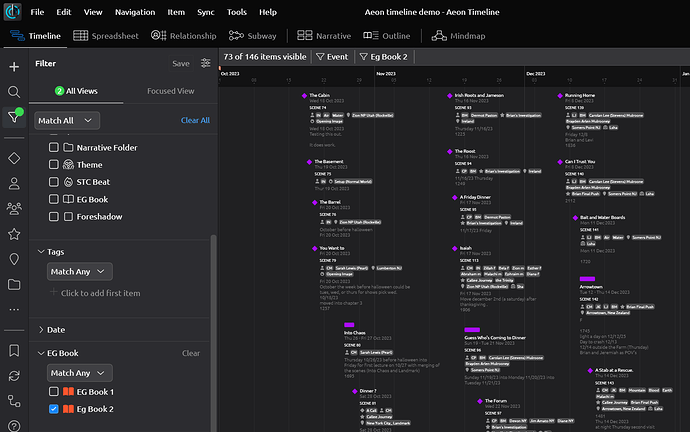Viewport: 690px width, 432px height.
Task: Click the branch path sidebar icon
Action: pyautogui.click(x=14, y=401)
